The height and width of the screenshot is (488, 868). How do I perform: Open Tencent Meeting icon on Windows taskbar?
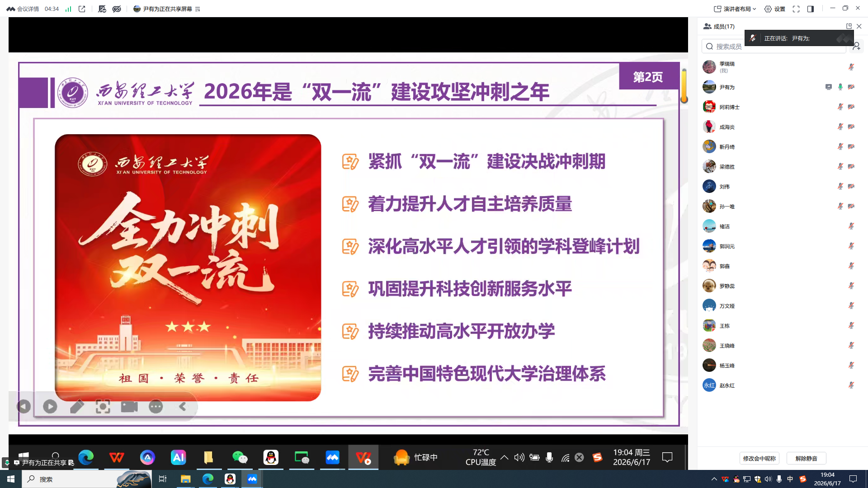252,479
